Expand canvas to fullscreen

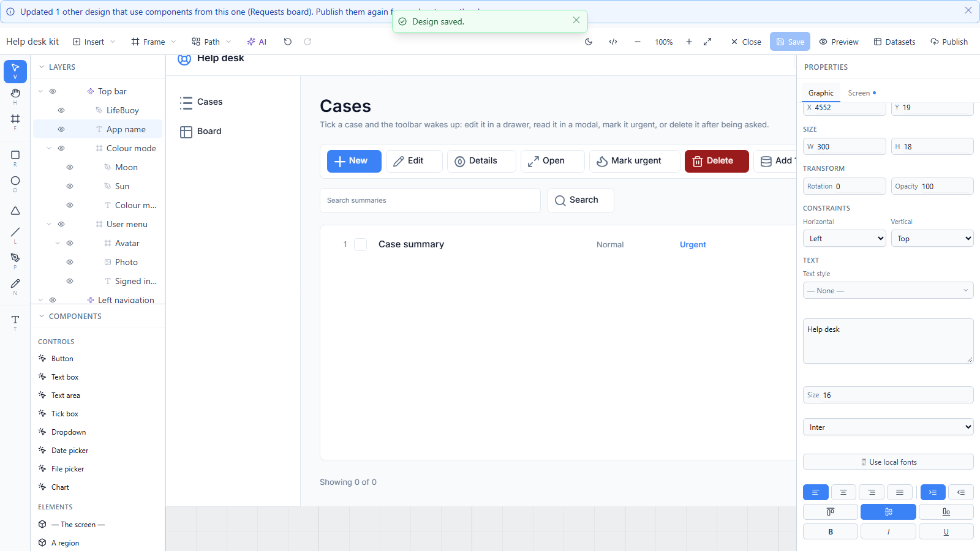[707, 42]
